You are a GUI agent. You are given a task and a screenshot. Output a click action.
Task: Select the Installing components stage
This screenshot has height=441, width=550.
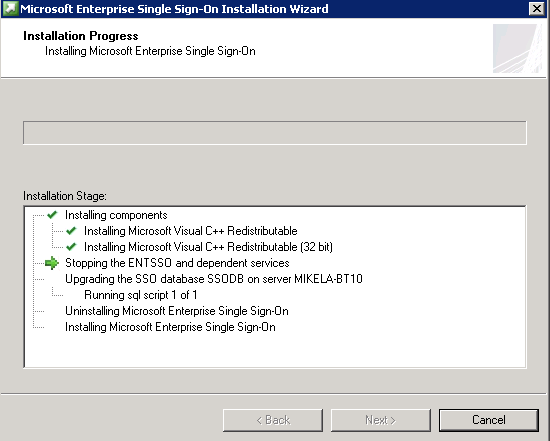click(x=116, y=215)
